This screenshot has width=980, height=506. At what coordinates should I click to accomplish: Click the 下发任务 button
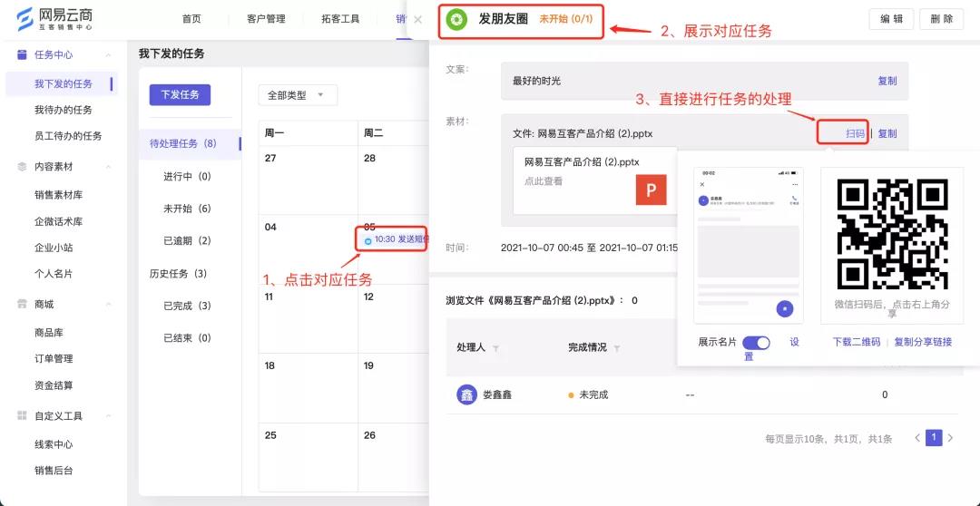pos(180,95)
